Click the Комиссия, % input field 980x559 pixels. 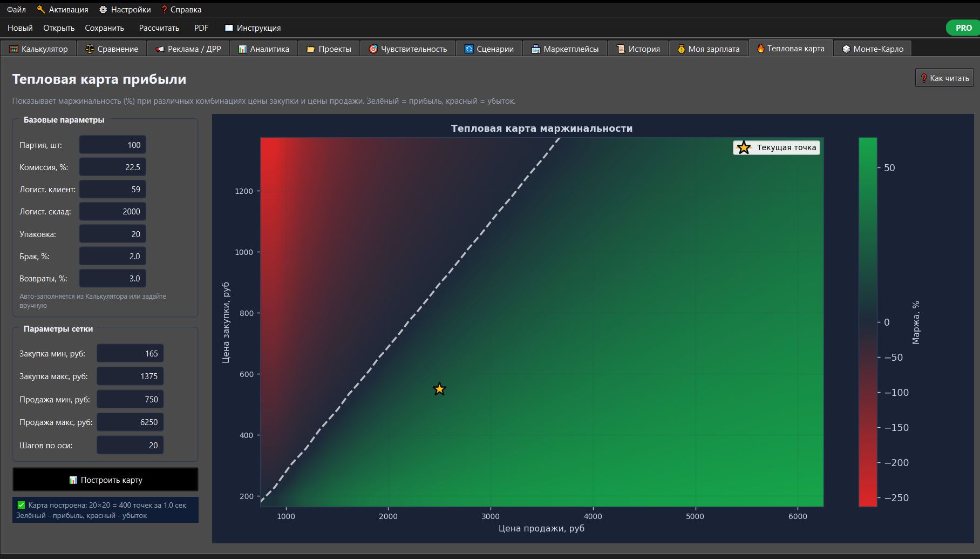click(113, 167)
